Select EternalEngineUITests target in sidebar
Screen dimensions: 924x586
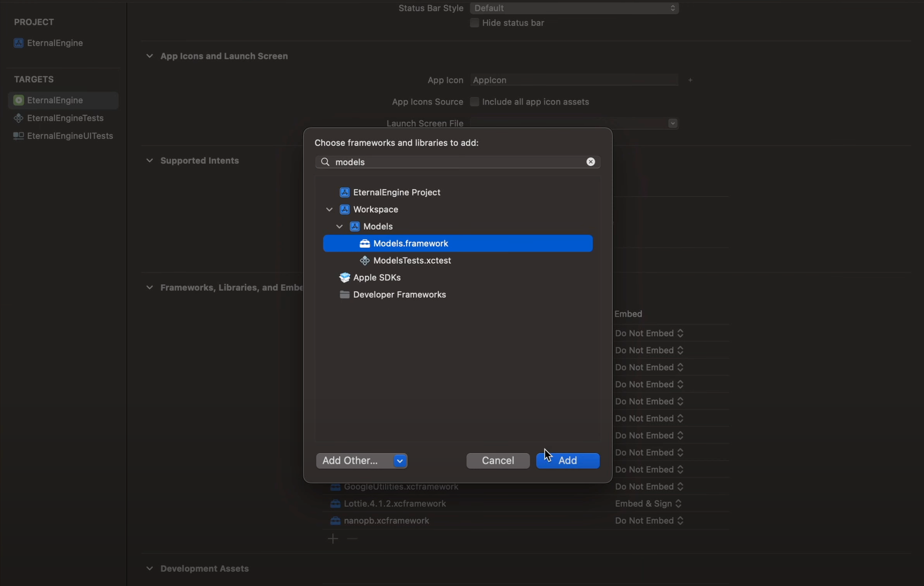coord(69,136)
